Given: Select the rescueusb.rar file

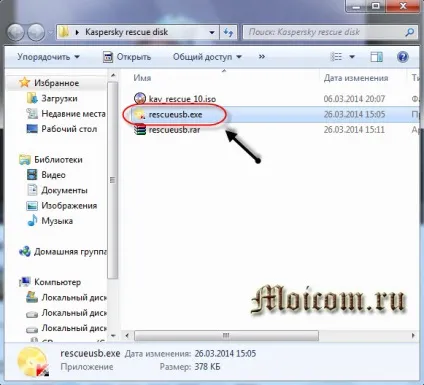Looking at the screenshot, I should (x=174, y=130).
